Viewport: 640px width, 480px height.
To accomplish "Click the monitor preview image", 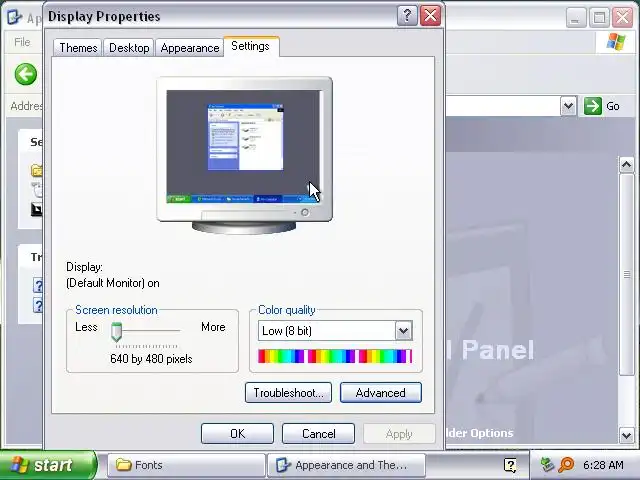I will point(244,155).
